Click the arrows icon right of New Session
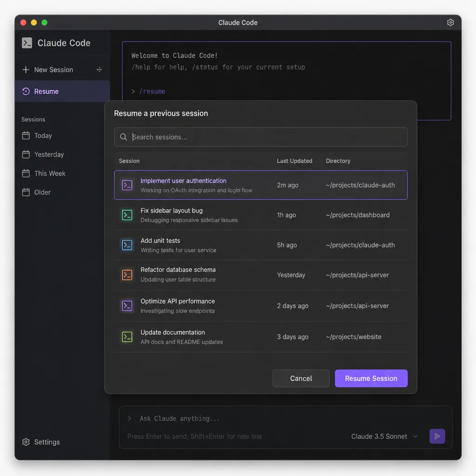Viewport: 476px width, 476px height. [99, 70]
